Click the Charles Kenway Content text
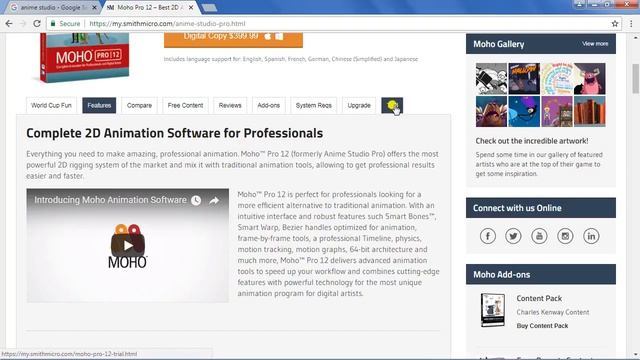 (x=553, y=312)
